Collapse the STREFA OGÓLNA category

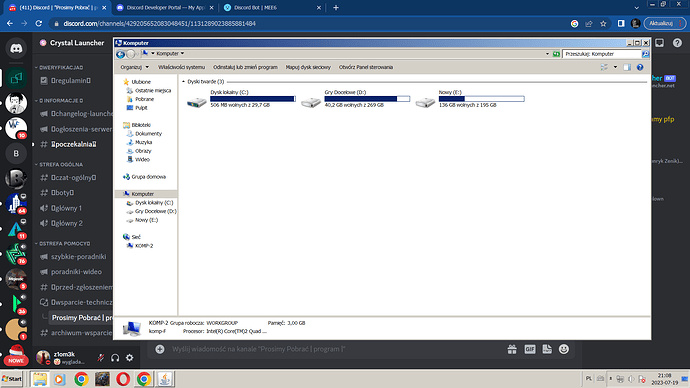pyautogui.click(x=59, y=165)
